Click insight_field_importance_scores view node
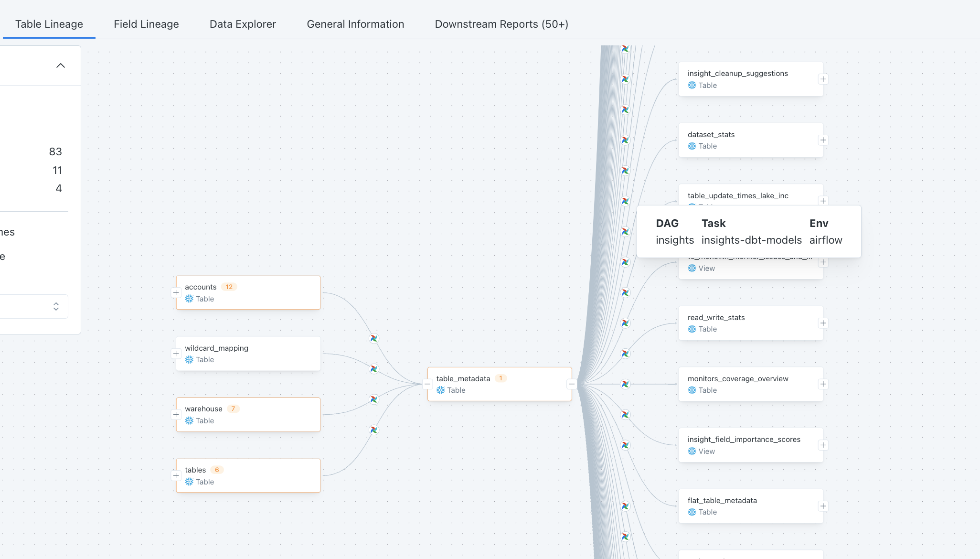 [751, 445]
